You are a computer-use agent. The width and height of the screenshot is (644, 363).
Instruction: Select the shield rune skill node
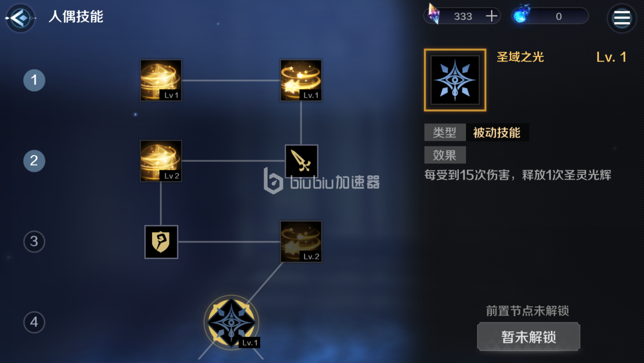pyautogui.click(x=161, y=242)
